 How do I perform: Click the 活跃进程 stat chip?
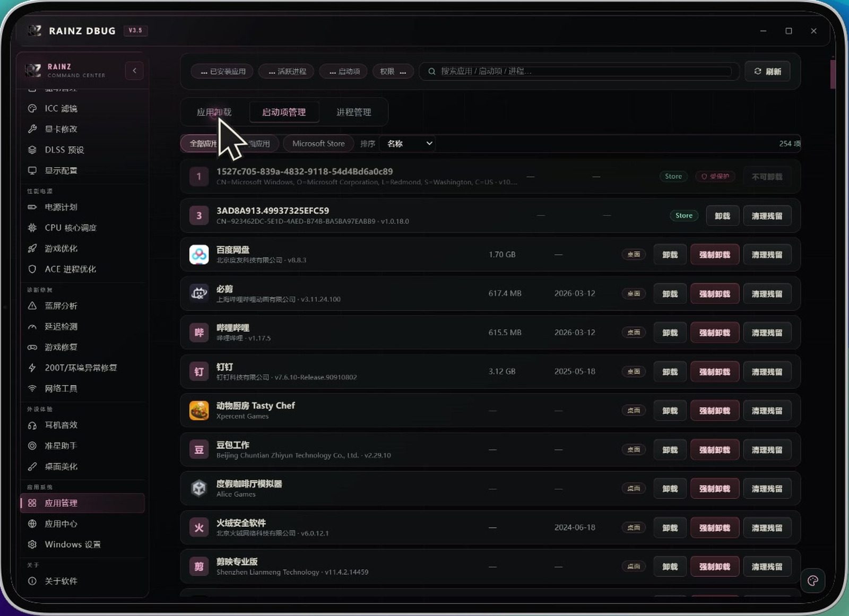(287, 71)
